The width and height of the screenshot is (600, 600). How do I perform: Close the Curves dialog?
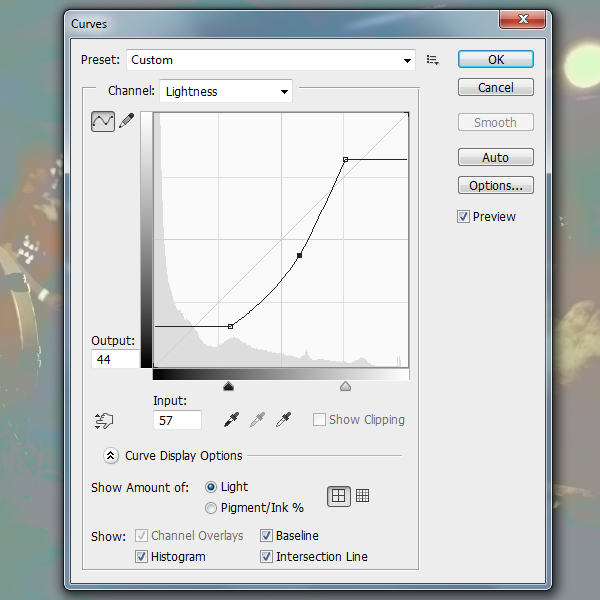point(522,19)
